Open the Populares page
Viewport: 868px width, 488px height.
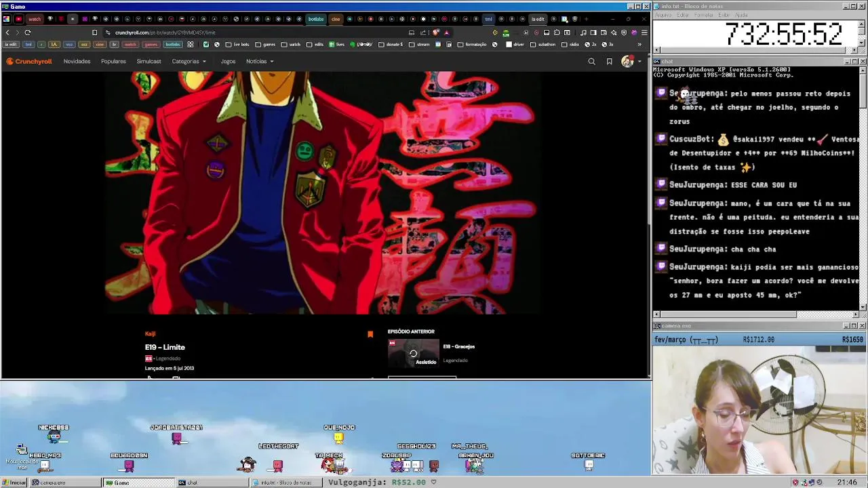click(x=113, y=62)
